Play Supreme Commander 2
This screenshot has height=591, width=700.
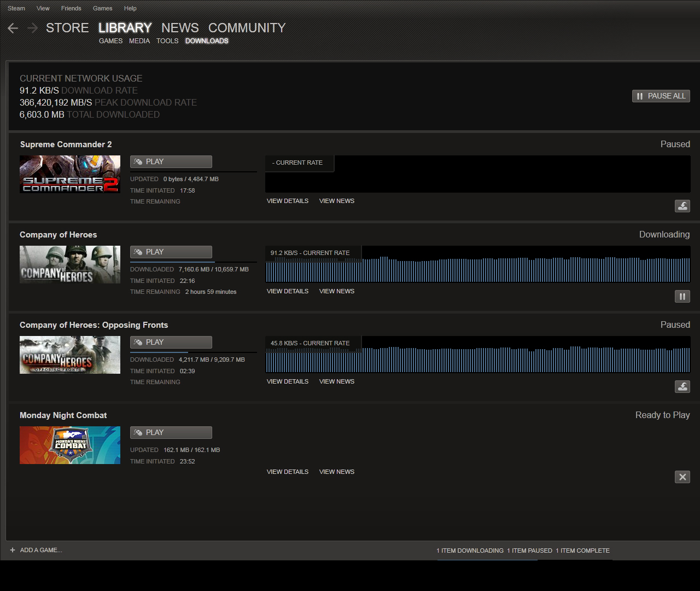click(171, 162)
